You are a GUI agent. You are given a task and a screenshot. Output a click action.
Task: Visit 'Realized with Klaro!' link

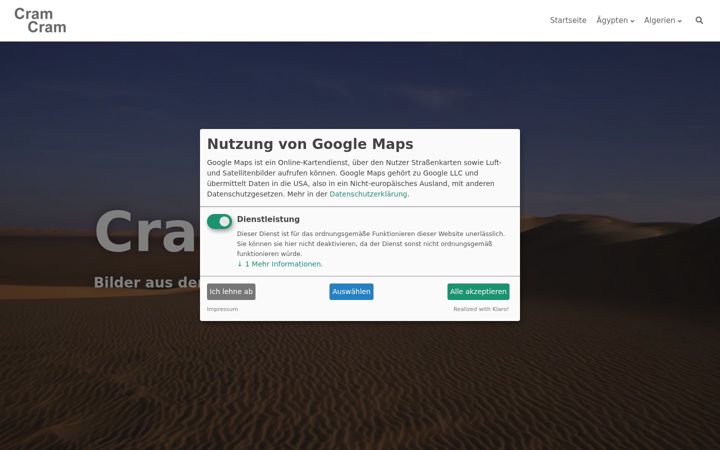pyautogui.click(x=481, y=309)
